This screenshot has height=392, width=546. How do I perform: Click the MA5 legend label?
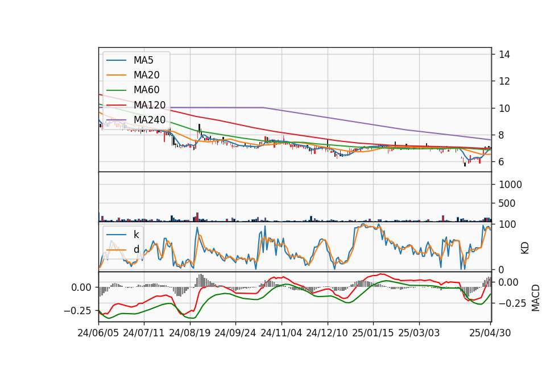pos(143,60)
